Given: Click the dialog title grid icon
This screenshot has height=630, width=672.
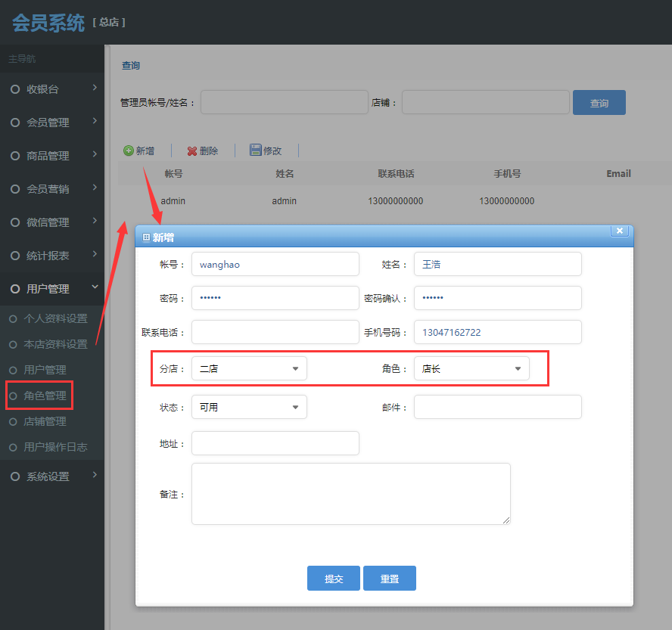Looking at the screenshot, I should [147, 237].
